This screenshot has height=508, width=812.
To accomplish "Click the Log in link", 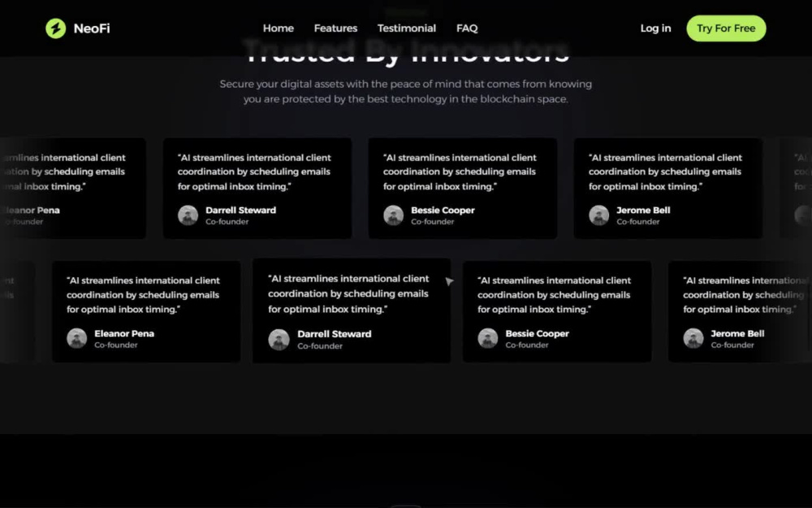I will coord(655,28).
